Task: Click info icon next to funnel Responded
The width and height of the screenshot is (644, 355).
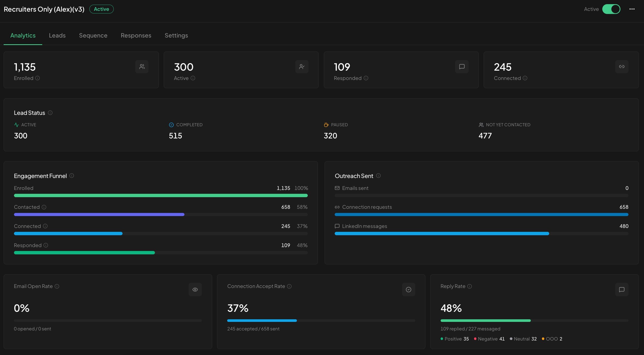Action: click(x=46, y=245)
